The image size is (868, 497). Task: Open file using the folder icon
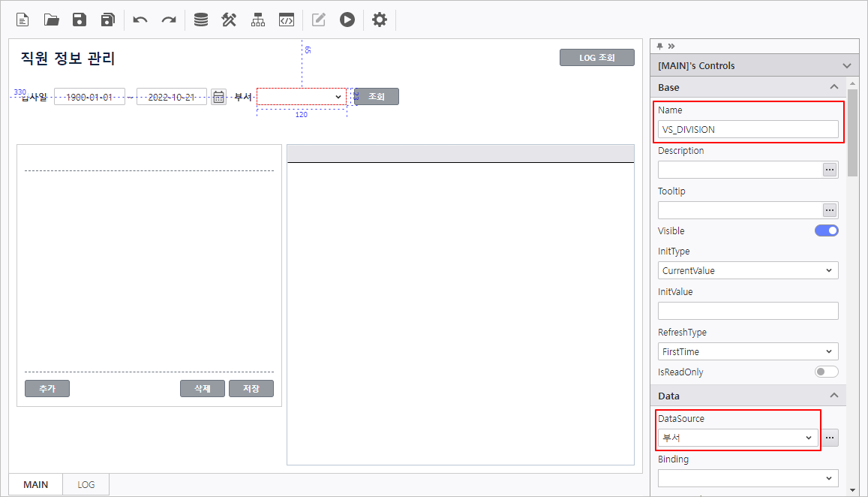click(51, 20)
